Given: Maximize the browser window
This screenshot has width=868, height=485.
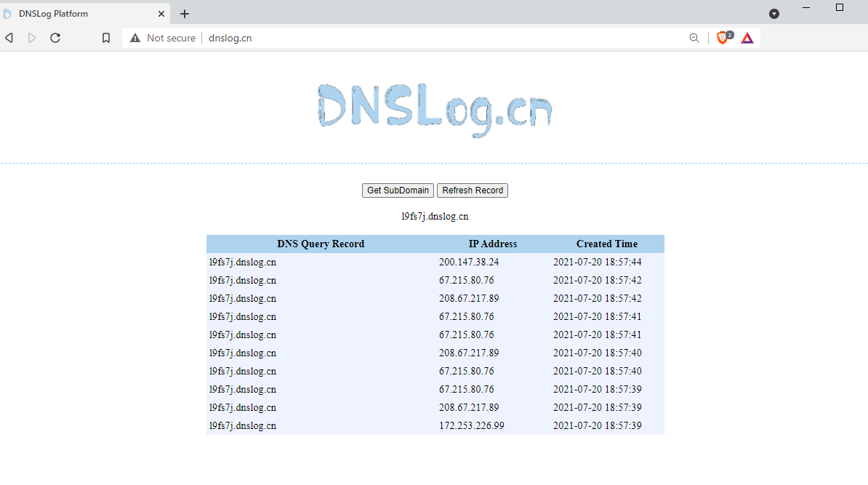Looking at the screenshot, I should click(x=839, y=8).
